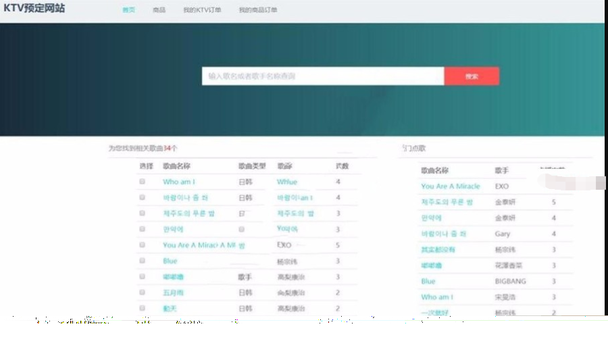Click the count 5 in the hot songs "제주도의 푸른 밤" row
This screenshot has height=364, width=608.
point(554,202)
